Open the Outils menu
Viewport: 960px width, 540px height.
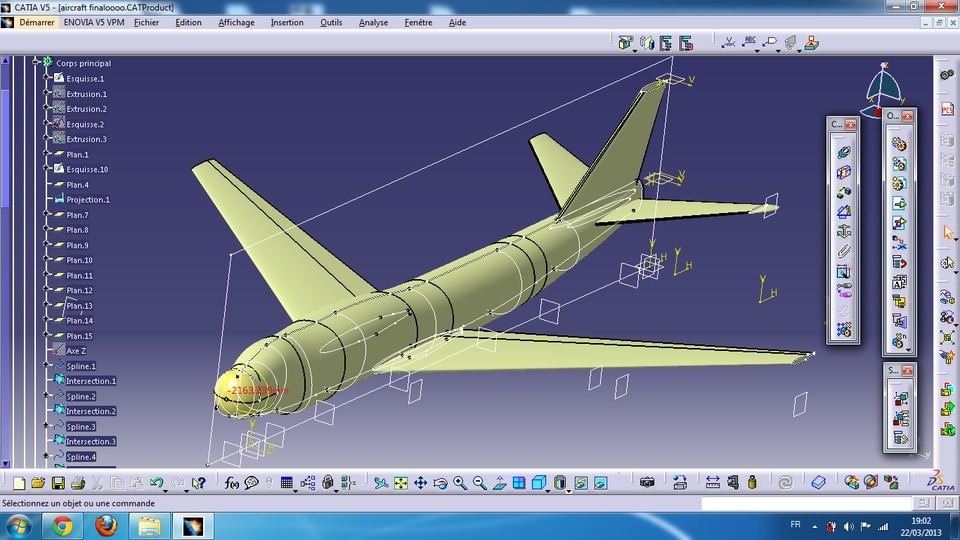(331, 23)
